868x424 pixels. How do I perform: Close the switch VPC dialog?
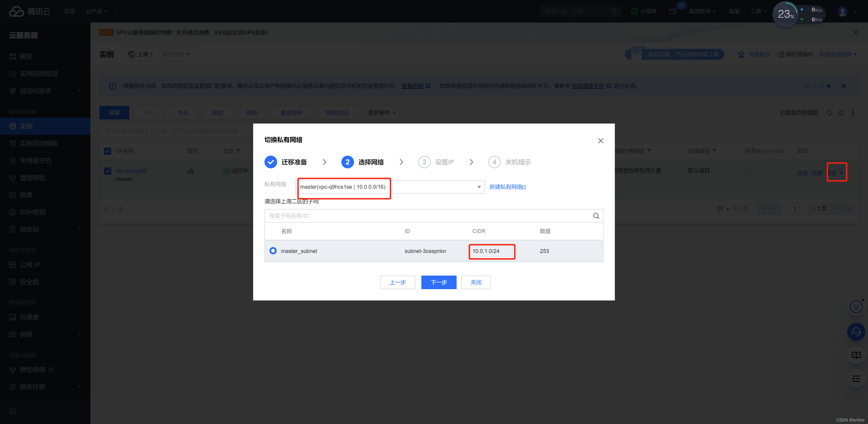tap(600, 141)
